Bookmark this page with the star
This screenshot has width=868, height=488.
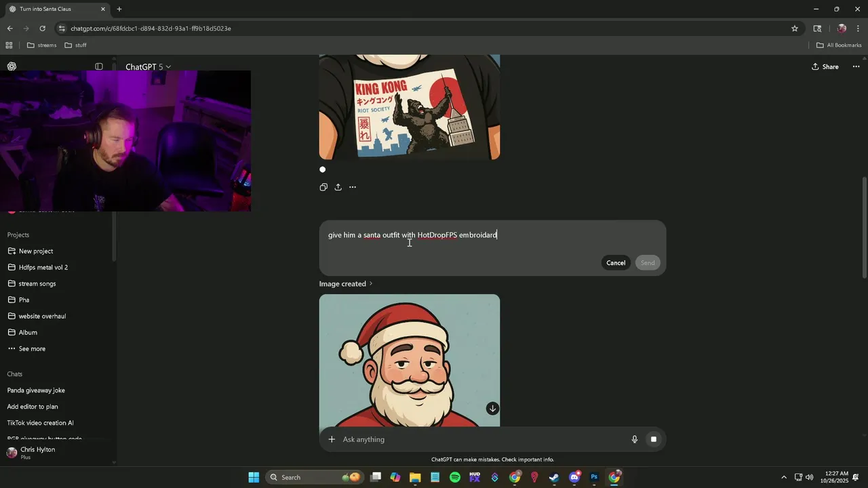[x=795, y=28]
